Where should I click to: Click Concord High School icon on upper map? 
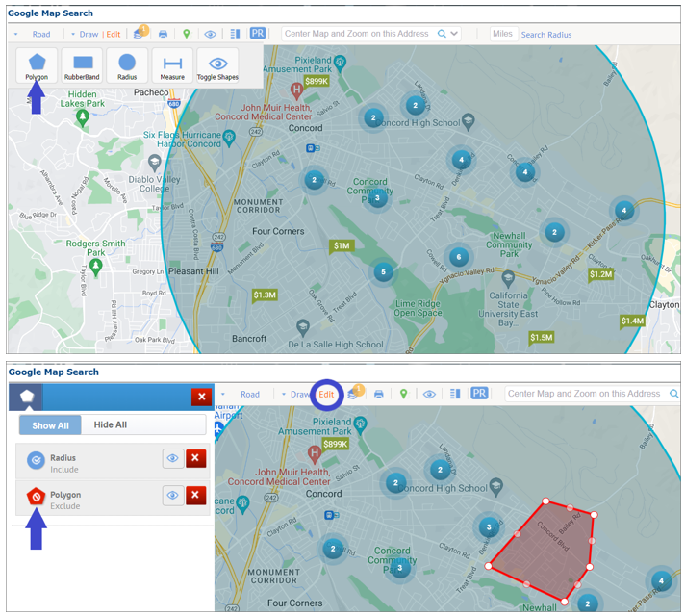coord(469,121)
